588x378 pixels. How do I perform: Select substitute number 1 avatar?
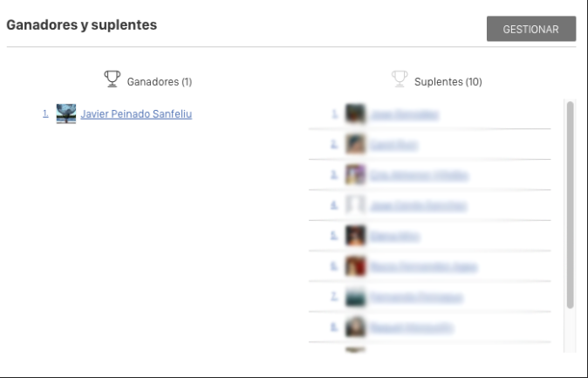tap(355, 113)
